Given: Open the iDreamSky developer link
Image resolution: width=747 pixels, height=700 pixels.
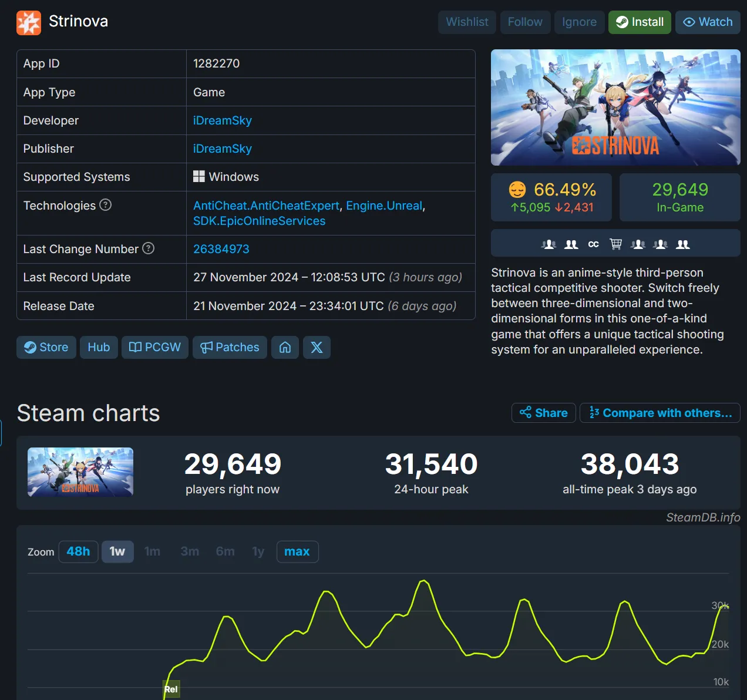Looking at the screenshot, I should (223, 120).
